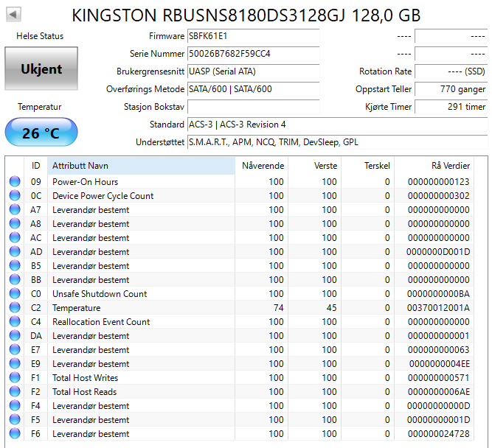Select the Total Host Reads name

(x=84, y=392)
